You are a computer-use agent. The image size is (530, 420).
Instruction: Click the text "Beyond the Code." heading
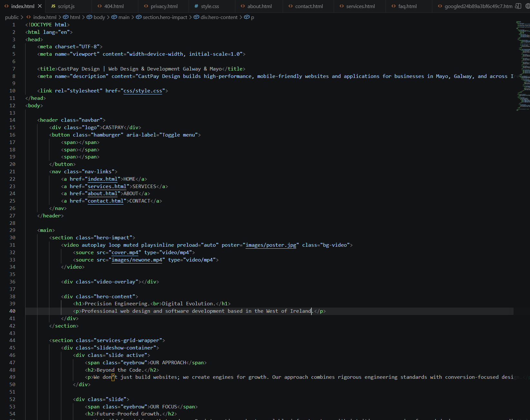(x=120, y=370)
